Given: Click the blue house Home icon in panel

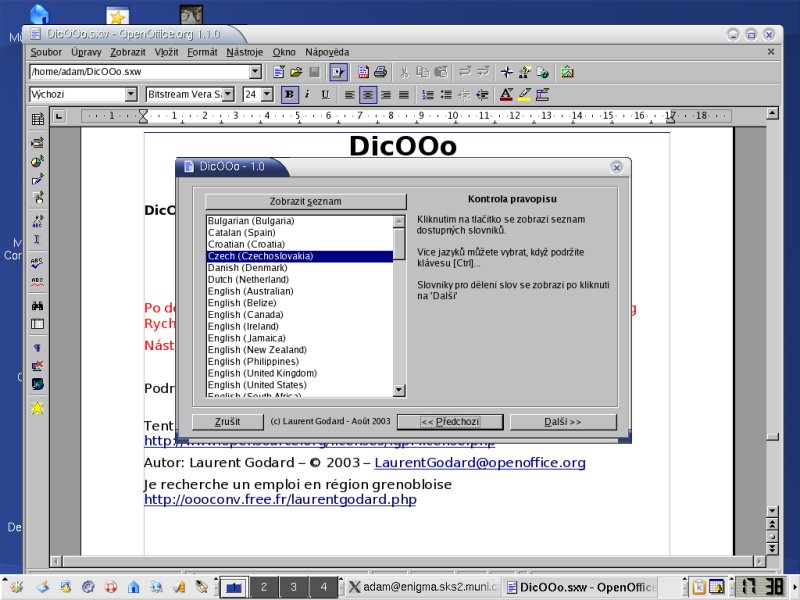Looking at the screenshot, I should (x=134, y=587).
